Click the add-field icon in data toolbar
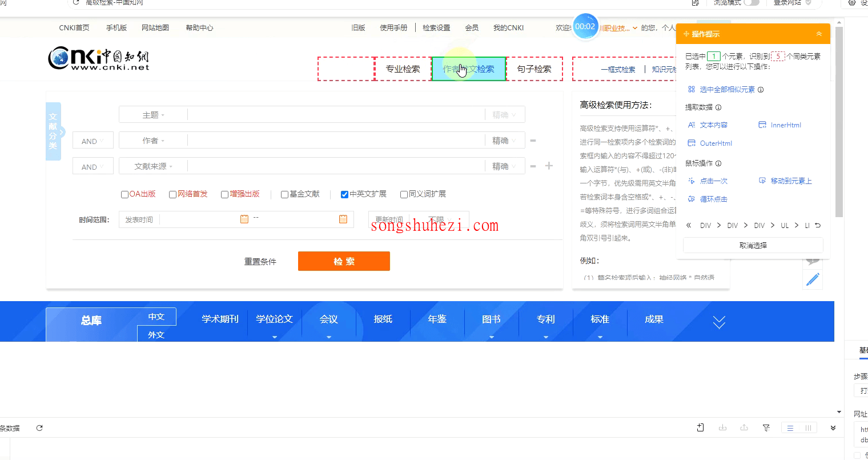 pyautogui.click(x=701, y=427)
